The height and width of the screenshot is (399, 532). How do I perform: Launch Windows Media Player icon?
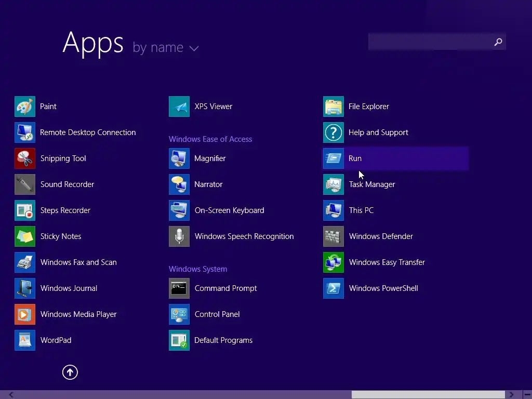pos(25,314)
